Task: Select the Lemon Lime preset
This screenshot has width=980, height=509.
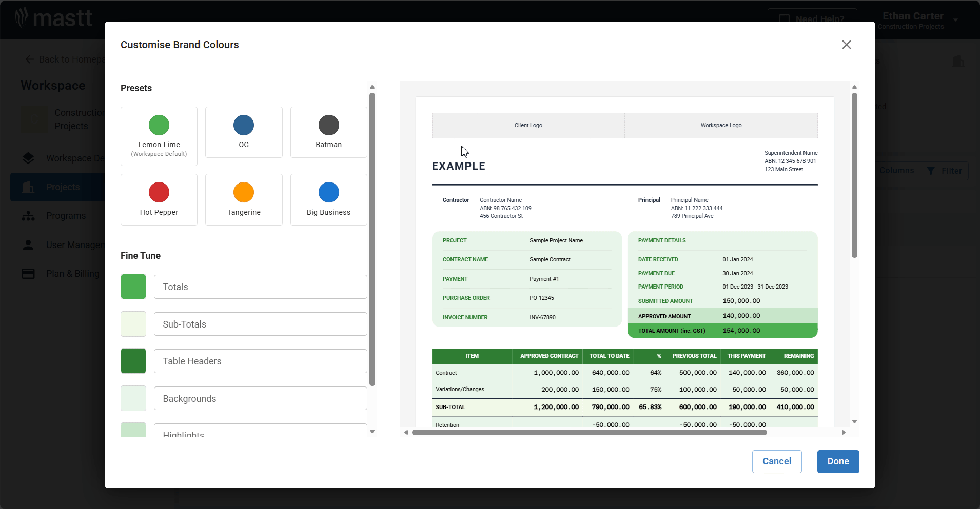Action: point(159,136)
